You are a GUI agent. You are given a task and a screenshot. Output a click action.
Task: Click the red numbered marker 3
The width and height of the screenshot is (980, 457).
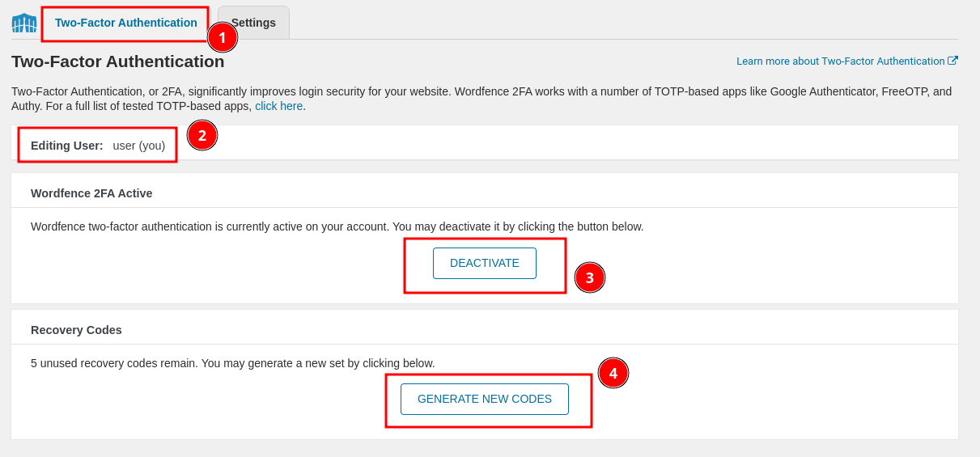(590, 277)
